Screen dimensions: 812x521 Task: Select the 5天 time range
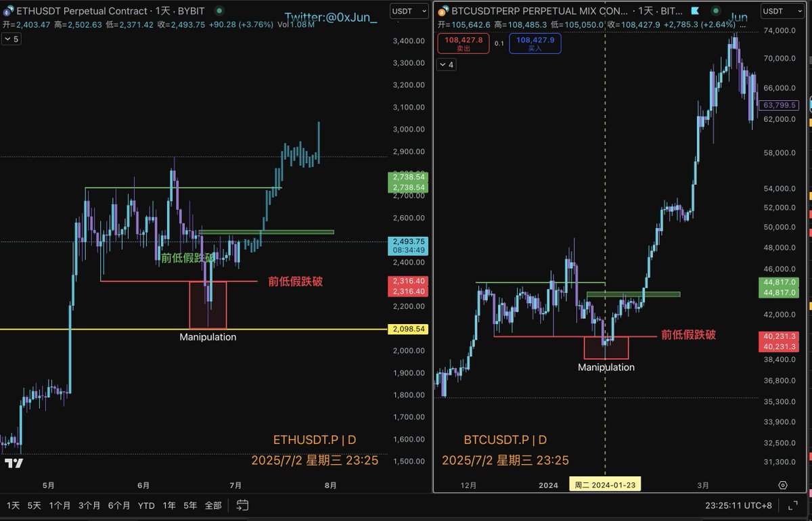[x=34, y=505]
